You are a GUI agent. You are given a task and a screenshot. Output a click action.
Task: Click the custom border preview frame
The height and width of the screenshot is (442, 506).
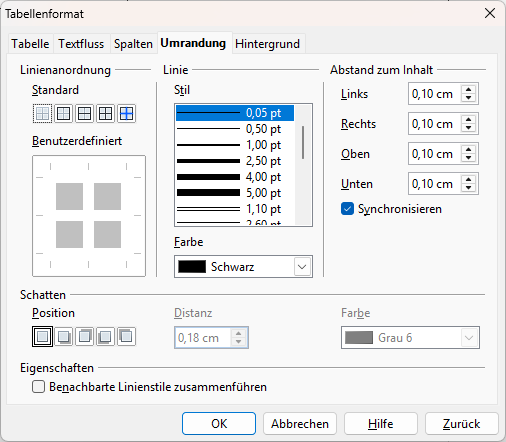89,216
